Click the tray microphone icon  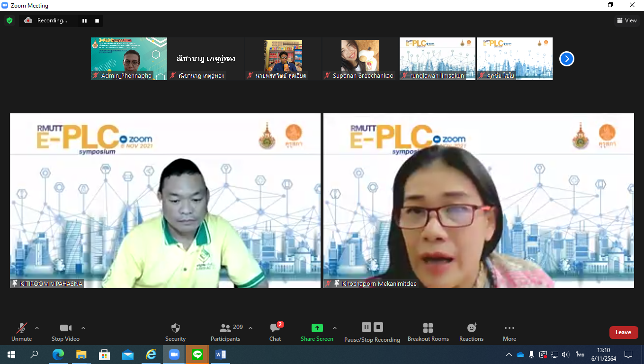(532, 355)
